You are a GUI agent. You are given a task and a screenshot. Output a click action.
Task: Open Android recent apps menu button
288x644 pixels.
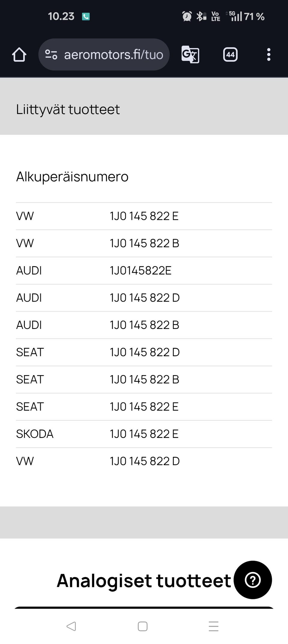[213, 626]
